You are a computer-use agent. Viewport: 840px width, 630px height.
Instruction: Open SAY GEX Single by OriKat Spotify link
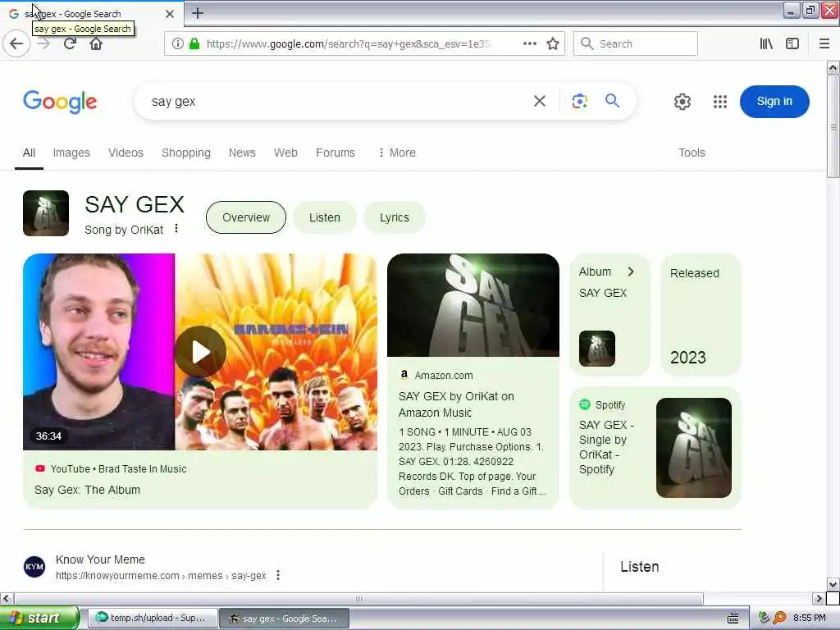[606, 447]
